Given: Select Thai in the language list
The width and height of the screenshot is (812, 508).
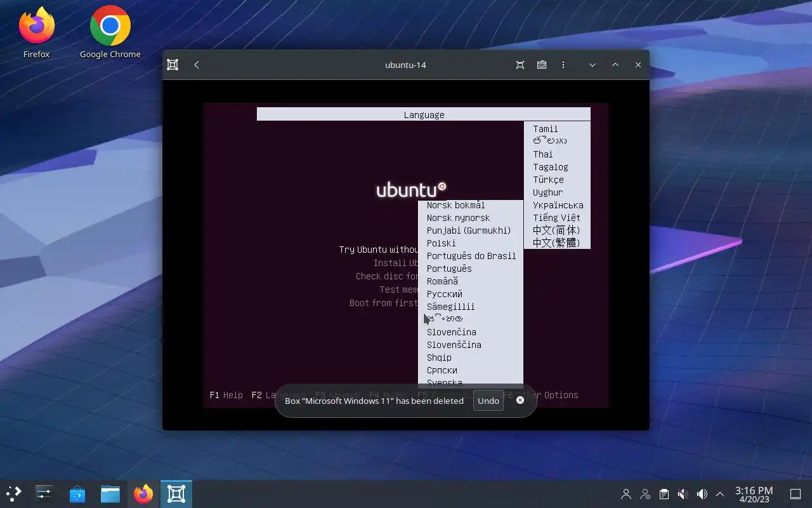Looking at the screenshot, I should coord(543,154).
